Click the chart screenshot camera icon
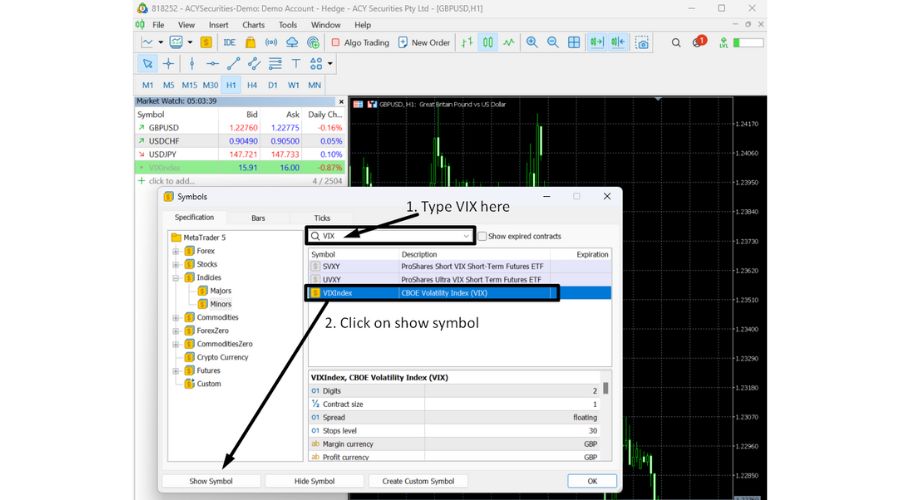 (x=642, y=43)
